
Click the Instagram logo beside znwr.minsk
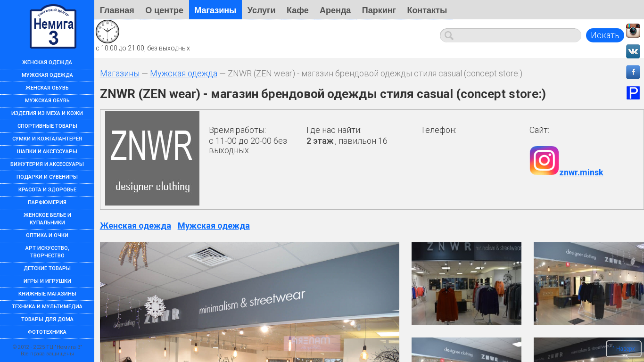(544, 161)
